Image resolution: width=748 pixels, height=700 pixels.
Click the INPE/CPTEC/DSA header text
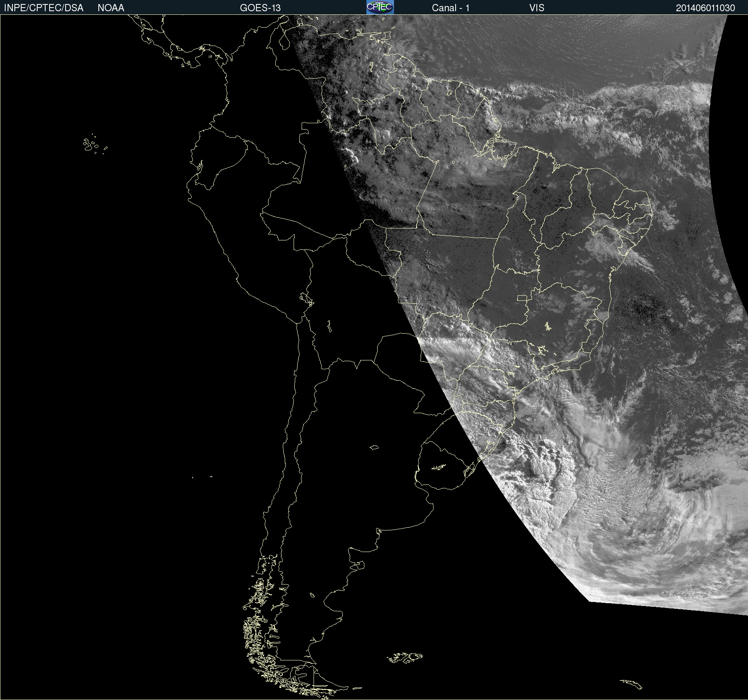tap(44, 8)
